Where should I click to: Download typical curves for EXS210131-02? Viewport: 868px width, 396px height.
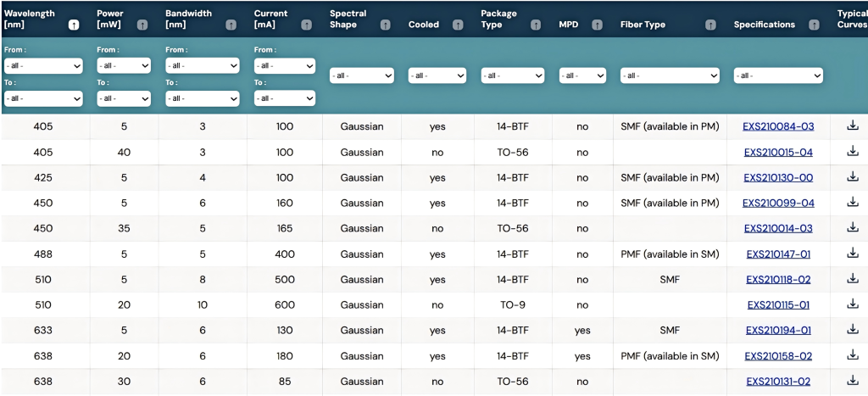(x=853, y=381)
